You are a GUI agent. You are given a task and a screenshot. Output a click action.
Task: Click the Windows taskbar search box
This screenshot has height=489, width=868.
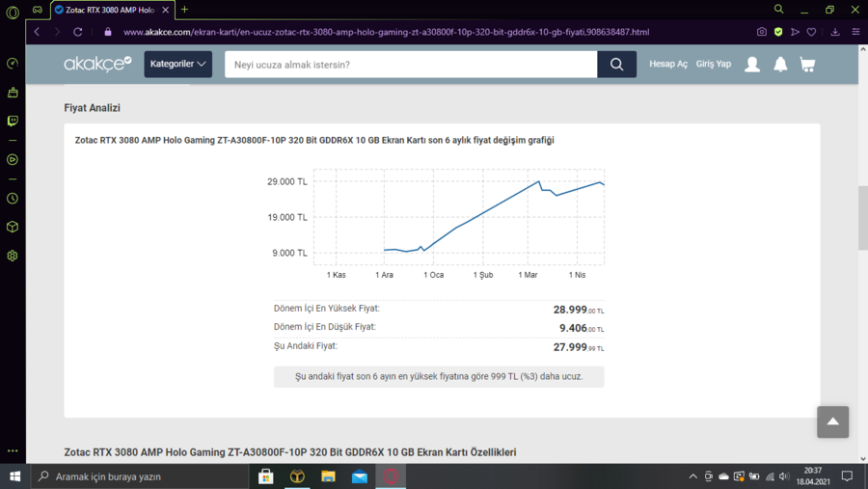(139, 476)
